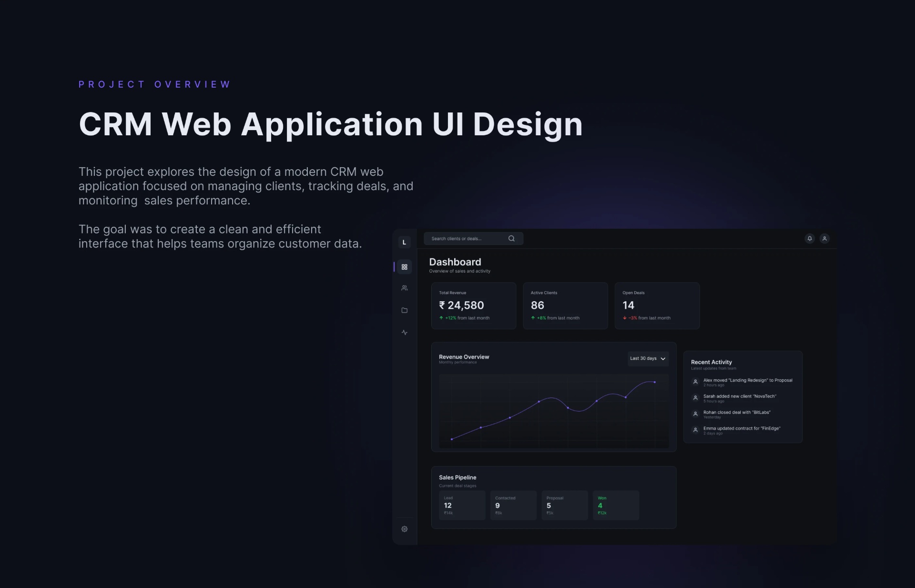Click avatar beside Rohan's activity entry
The width and height of the screenshot is (915, 588).
pos(695,414)
